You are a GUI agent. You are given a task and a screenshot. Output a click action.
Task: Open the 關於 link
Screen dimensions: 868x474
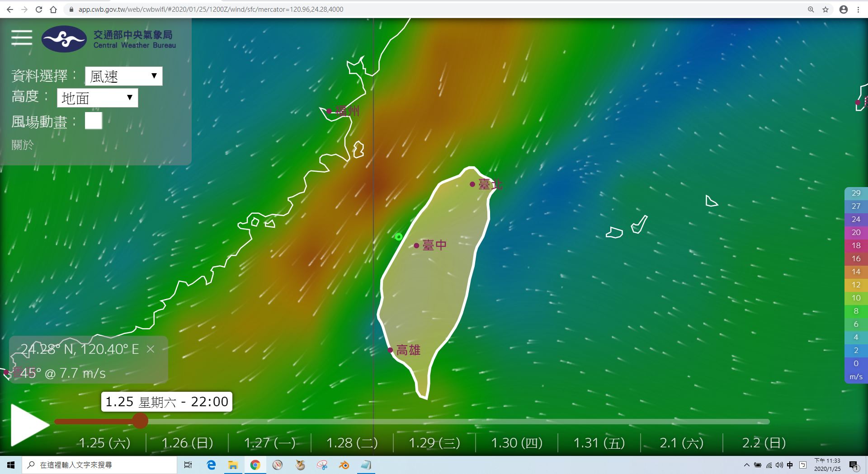click(23, 145)
